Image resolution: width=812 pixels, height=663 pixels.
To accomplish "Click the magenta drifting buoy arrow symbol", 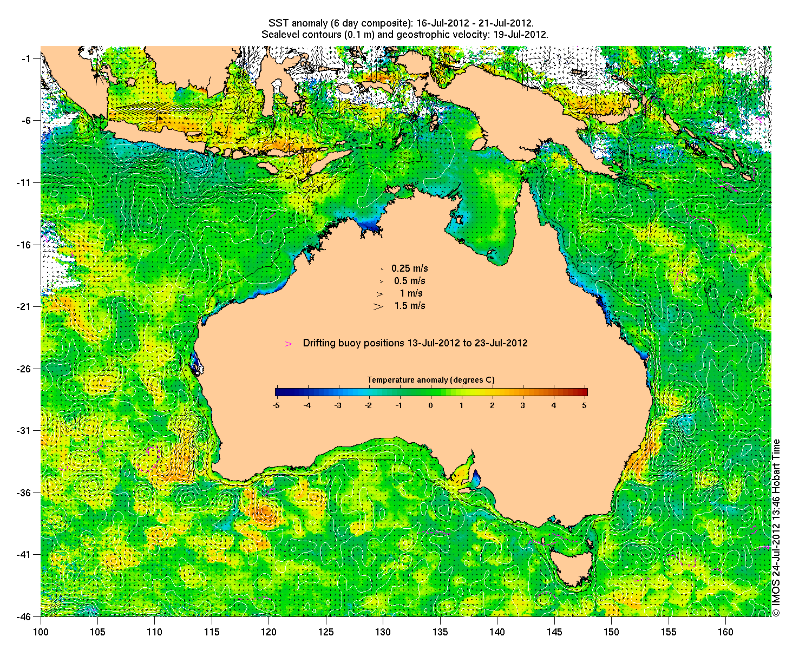I will (x=289, y=344).
